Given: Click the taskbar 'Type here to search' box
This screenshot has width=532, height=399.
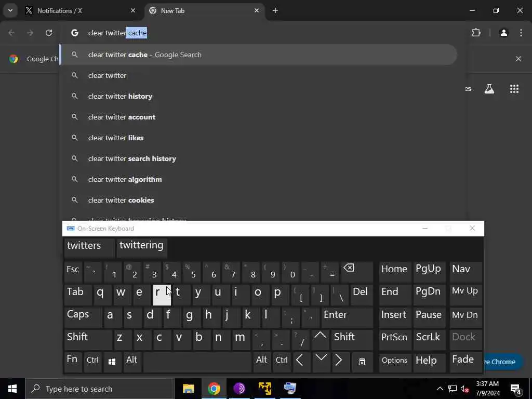Looking at the screenshot, I should coord(99,389).
